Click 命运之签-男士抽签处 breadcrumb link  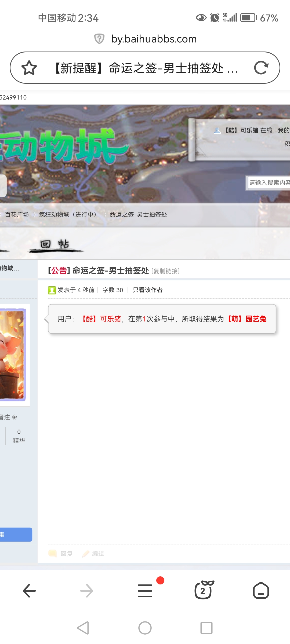138,214
